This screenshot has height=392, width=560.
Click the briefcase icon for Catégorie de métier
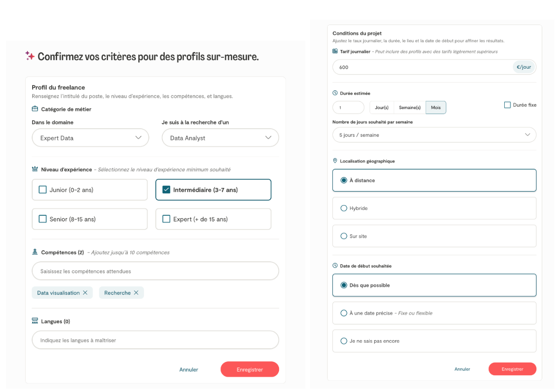point(35,109)
